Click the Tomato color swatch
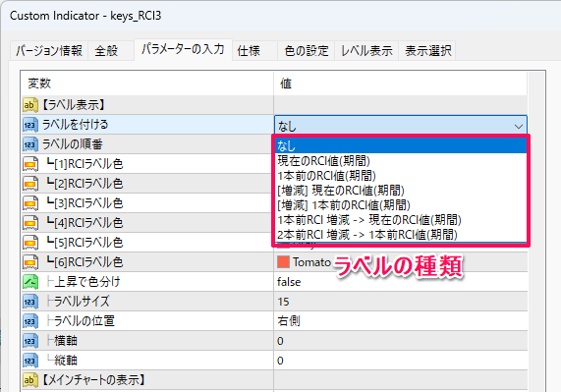This screenshot has height=392, width=561. coord(283,261)
